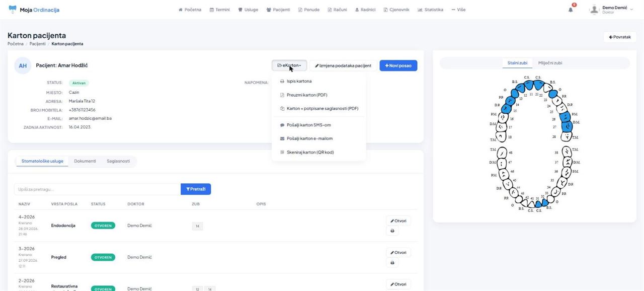The height and width of the screenshot is (291, 644).
Task: Open Usluge in the navigation bar
Action: [249, 10]
